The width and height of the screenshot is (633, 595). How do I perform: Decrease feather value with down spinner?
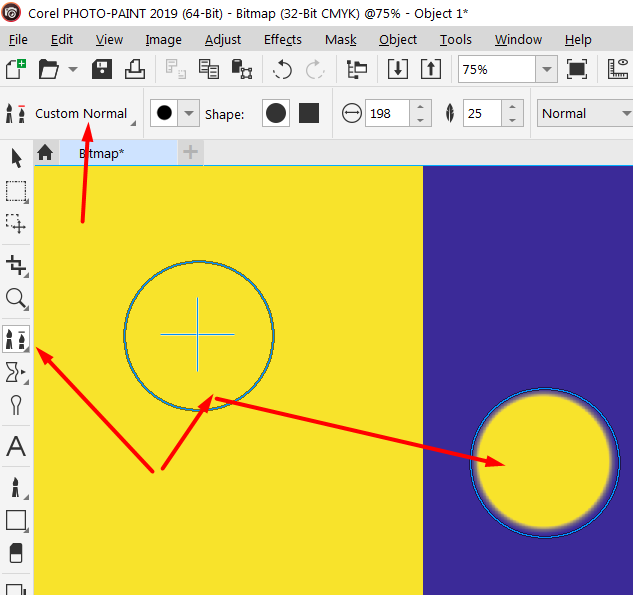pyautogui.click(x=512, y=120)
